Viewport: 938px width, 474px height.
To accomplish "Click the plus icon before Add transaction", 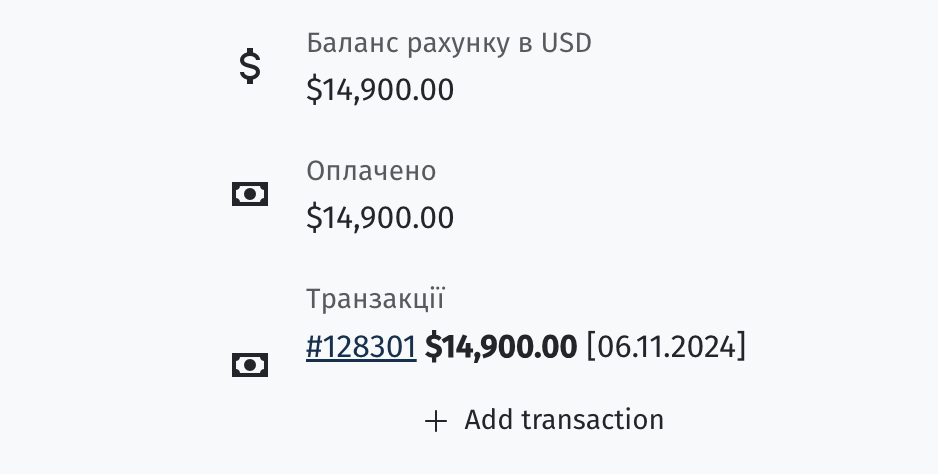I will 436,421.
